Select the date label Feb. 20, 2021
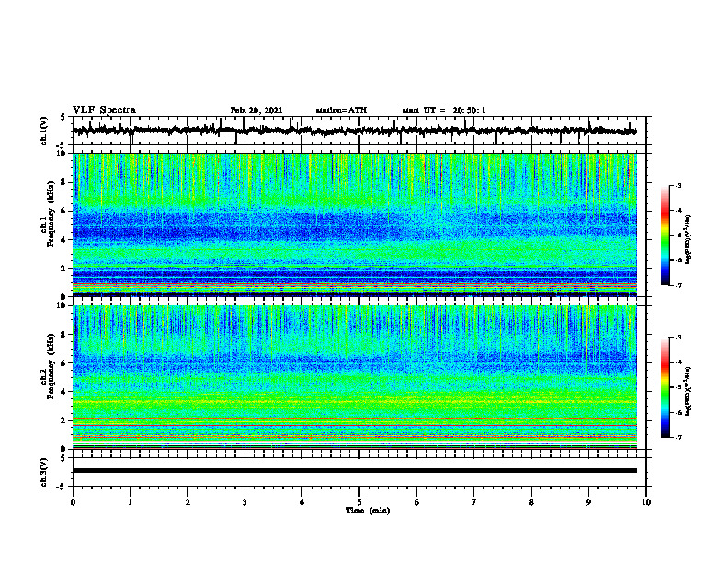The width and height of the screenshot is (728, 563). point(256,110)
